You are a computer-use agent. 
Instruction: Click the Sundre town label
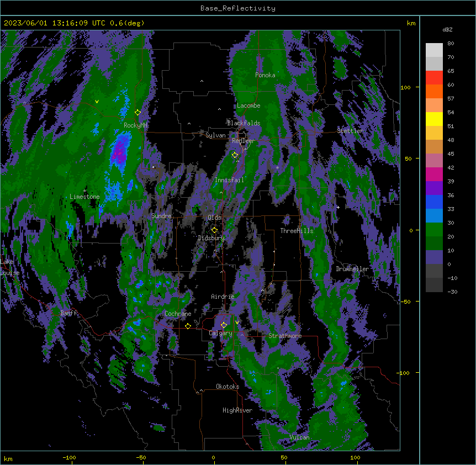click(161, 216)
